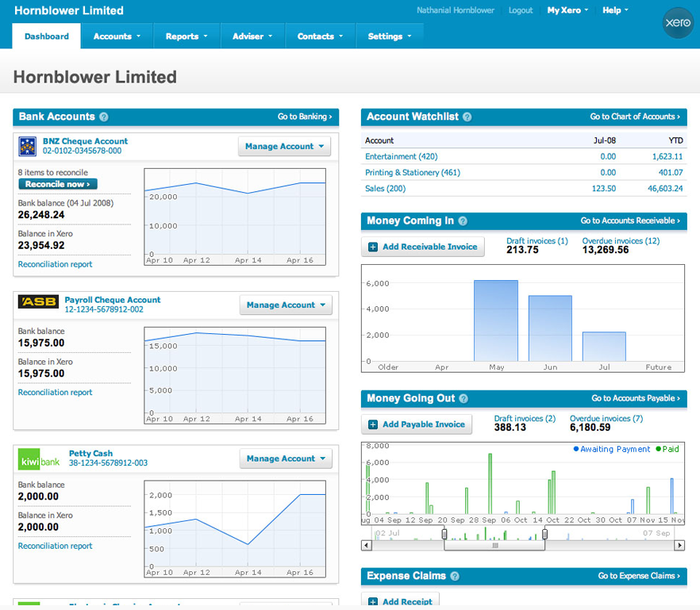Open Petty Cash Reconciliation report
The width and height of the screenshot is (700, 610).
[55, 547]
